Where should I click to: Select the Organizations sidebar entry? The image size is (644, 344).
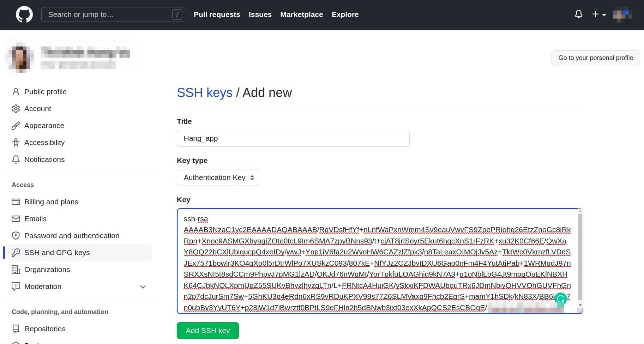(x=47, y=270)
